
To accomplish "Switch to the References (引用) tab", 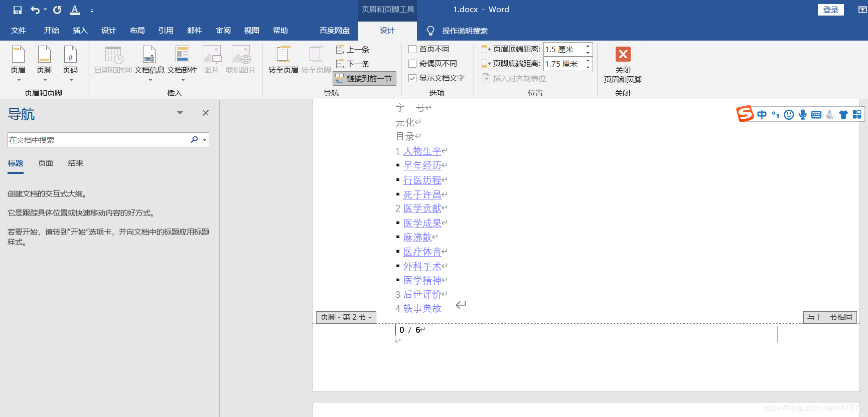I will pyautogui.click(x=166, y=31).
